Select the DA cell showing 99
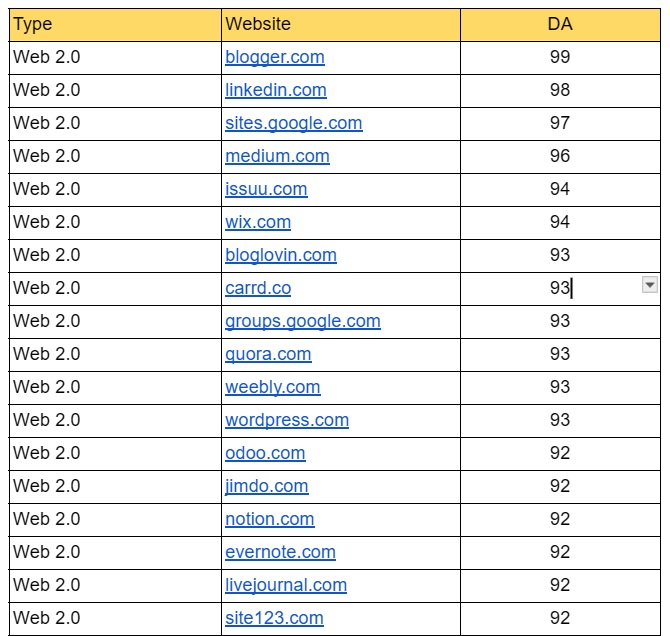The image size is (670, 636). point(560,57)
